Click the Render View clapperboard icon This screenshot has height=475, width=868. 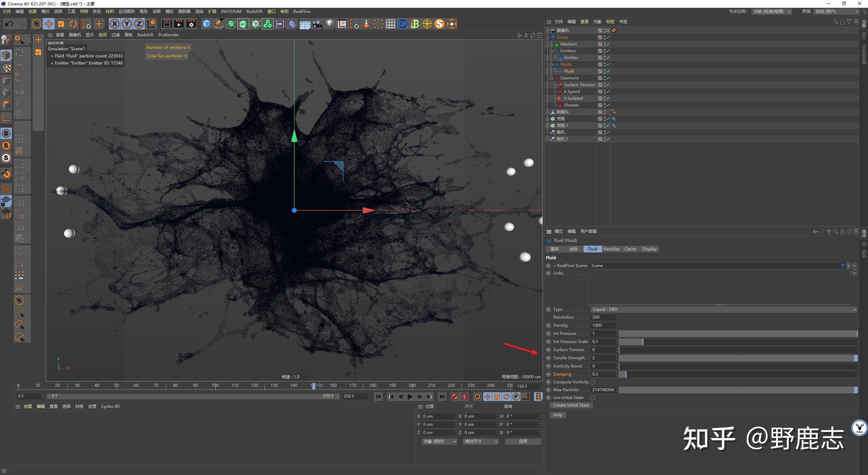pyautogui.click(x=166, y=24)
